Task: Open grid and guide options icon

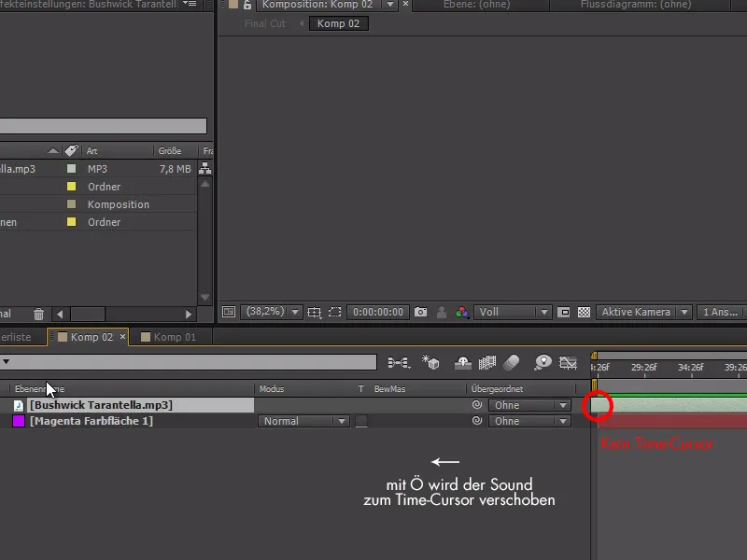Action: click(315, 313)
